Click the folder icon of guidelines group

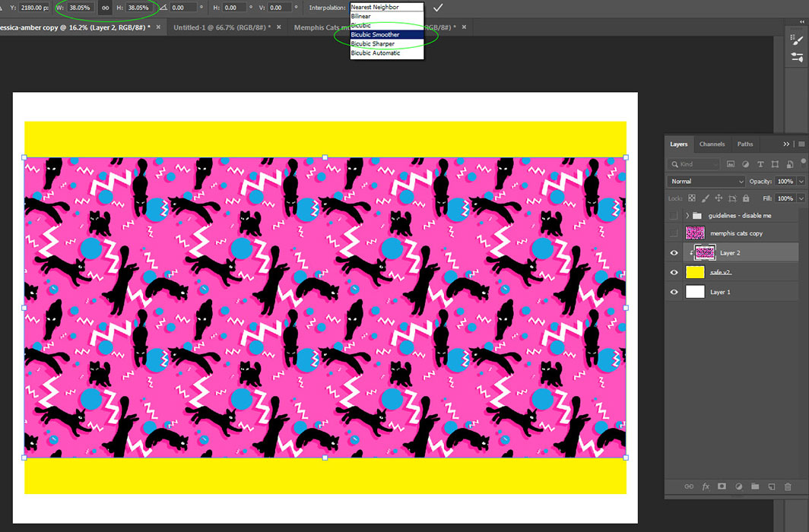[x=697, y=216]
